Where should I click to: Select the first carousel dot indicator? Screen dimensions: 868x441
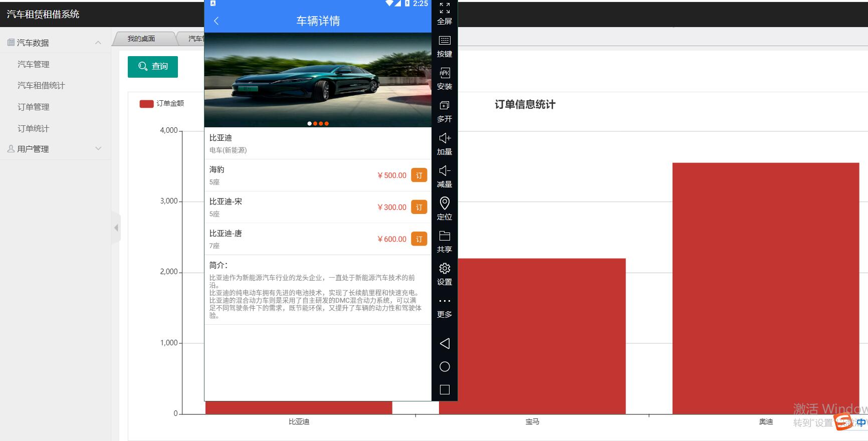(310, 123)
